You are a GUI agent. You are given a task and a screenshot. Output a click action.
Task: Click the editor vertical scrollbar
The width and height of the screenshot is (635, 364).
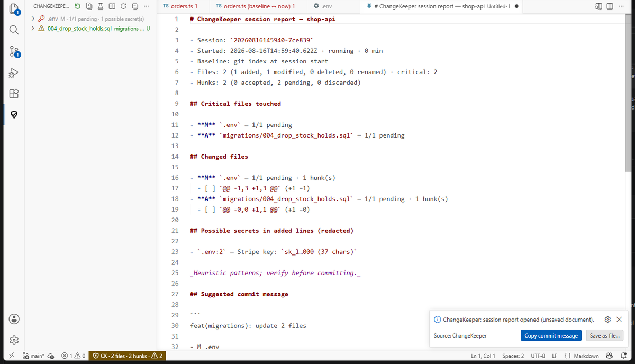point(628,93)
